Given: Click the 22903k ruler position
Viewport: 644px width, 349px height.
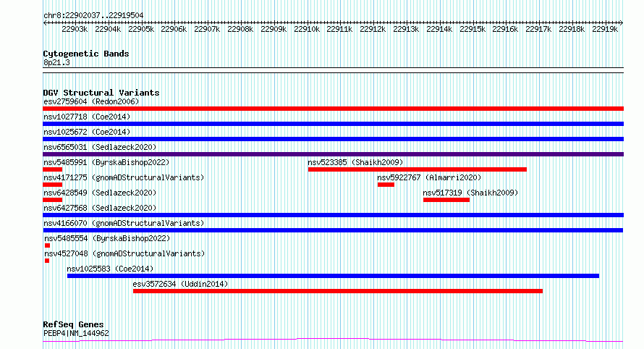Looking at the screenshot, I should click(75, 29).
